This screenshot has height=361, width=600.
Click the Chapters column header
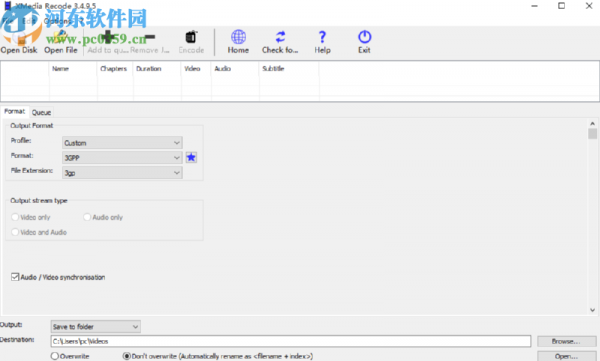pyautogui.click(x=115, y=69)
